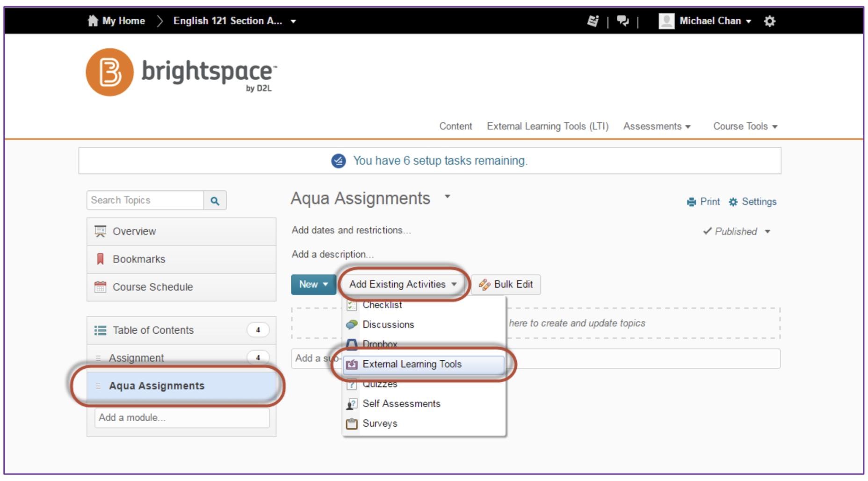Screen dimensions: 868x481
Task: Click the Surveys clipboard icon
Action: tap(352, 423)
